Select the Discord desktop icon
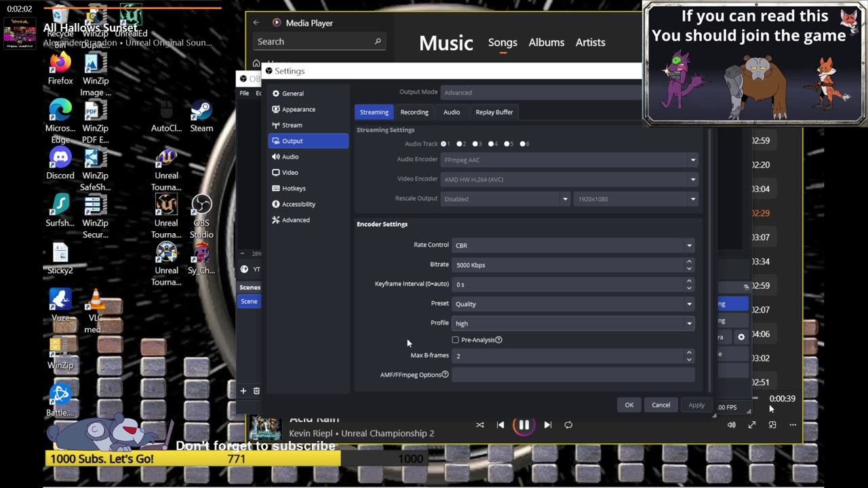The image size is (868, 488). coord(60,163)
